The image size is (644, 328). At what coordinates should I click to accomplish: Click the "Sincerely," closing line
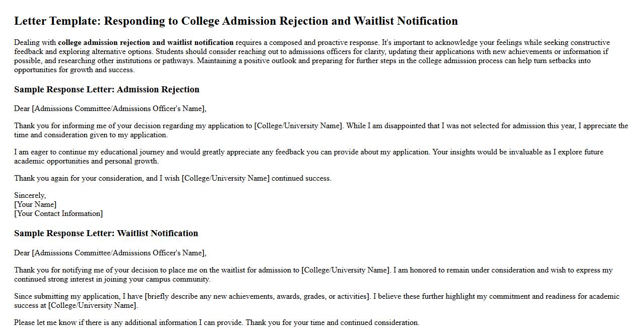(30, 196)
